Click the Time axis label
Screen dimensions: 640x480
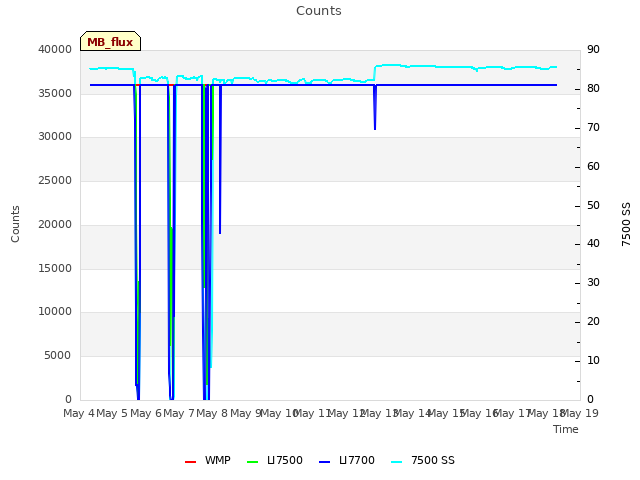point(566,429)
